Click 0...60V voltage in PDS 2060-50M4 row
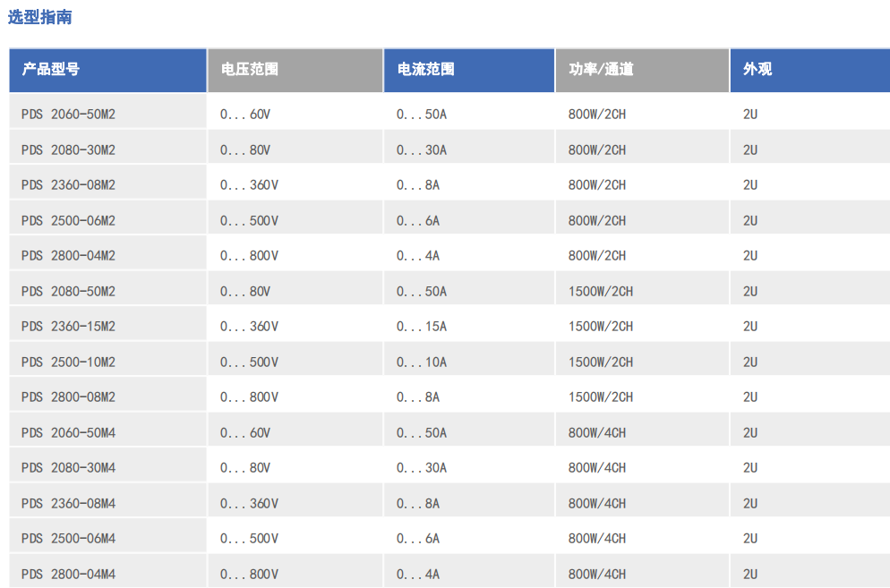The width and height of the screenshot is (890, 588). pyautogui.click(x=245, y=433)
